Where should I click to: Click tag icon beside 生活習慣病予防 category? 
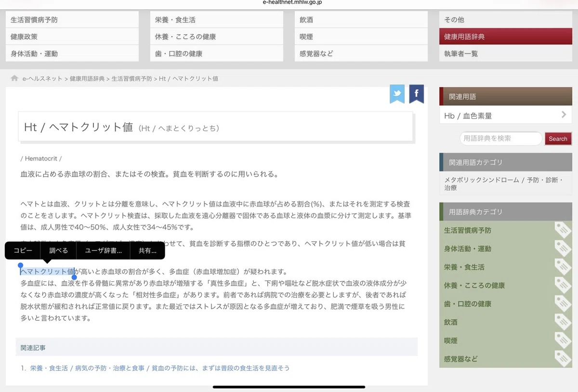562,230
